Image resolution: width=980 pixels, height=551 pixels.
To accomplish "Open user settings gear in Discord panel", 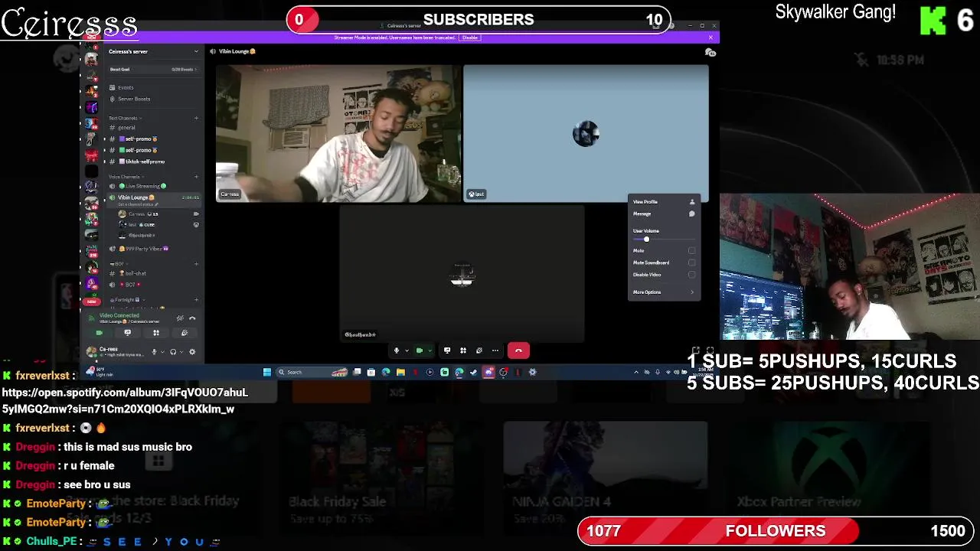I will click(192, 352).
